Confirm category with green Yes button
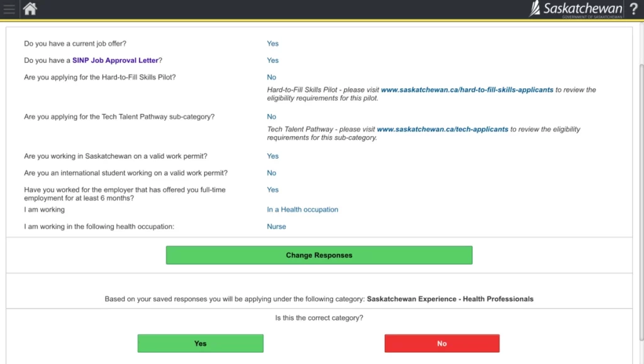644x364 pixels. click(x=200, y=343)
